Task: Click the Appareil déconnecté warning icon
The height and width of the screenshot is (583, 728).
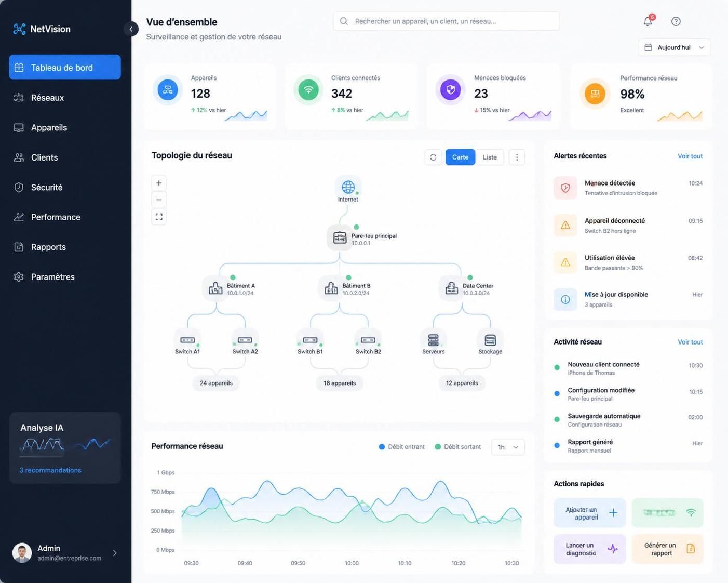Action: (x=565, y=225)
